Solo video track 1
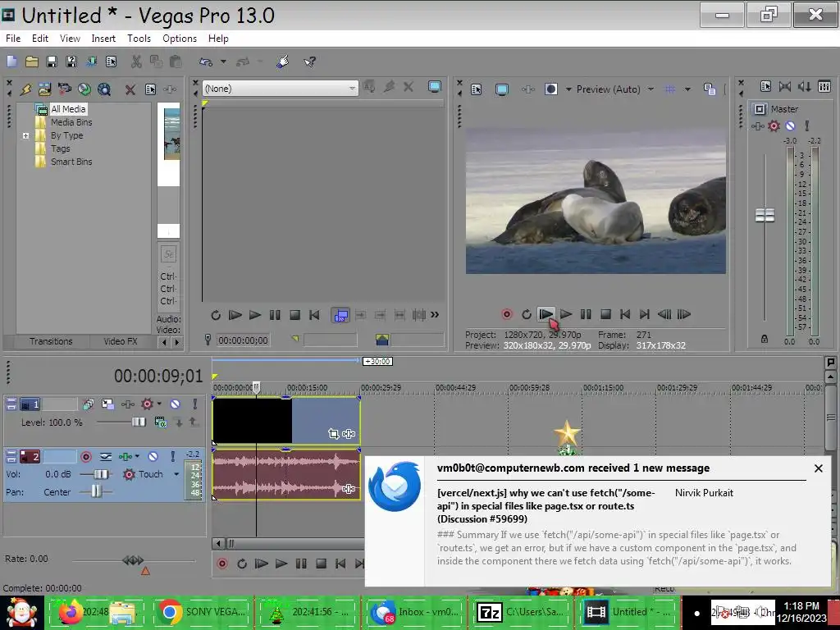 195,404
